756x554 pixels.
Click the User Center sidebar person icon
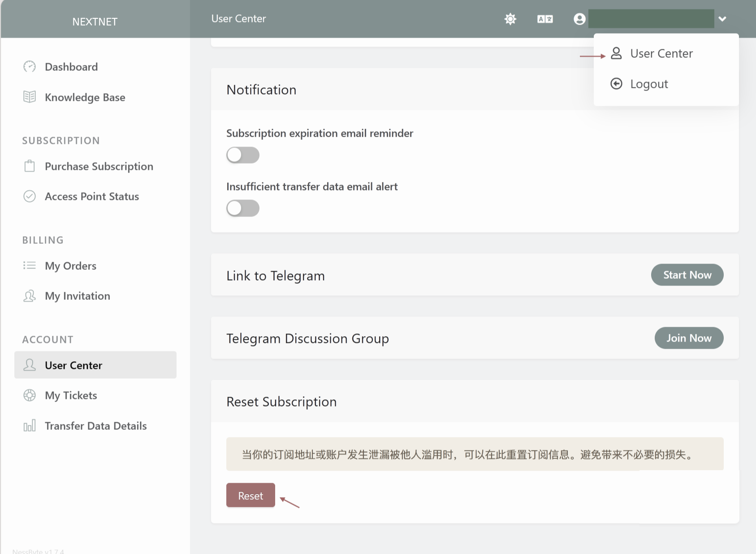tap(30, 365)
